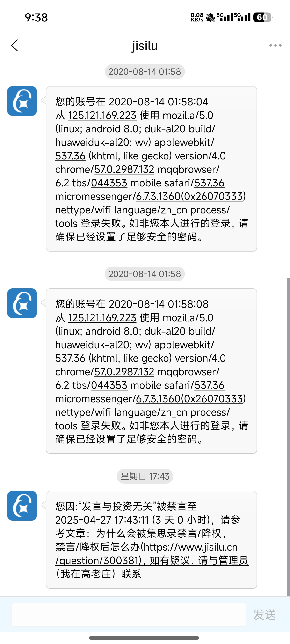Tap the home indicator bar at the bottom
The image size is (290, 644).
[144, 638]
